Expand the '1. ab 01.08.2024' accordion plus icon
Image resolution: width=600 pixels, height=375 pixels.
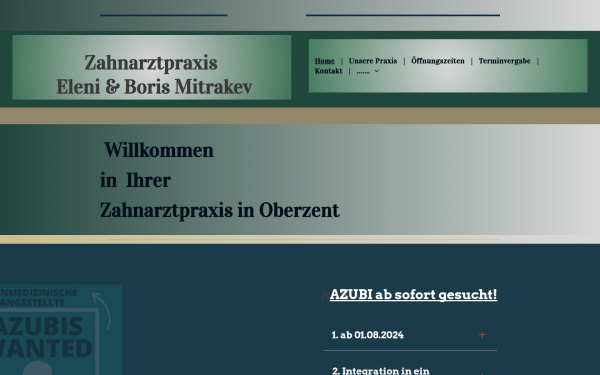pos(482,335)
